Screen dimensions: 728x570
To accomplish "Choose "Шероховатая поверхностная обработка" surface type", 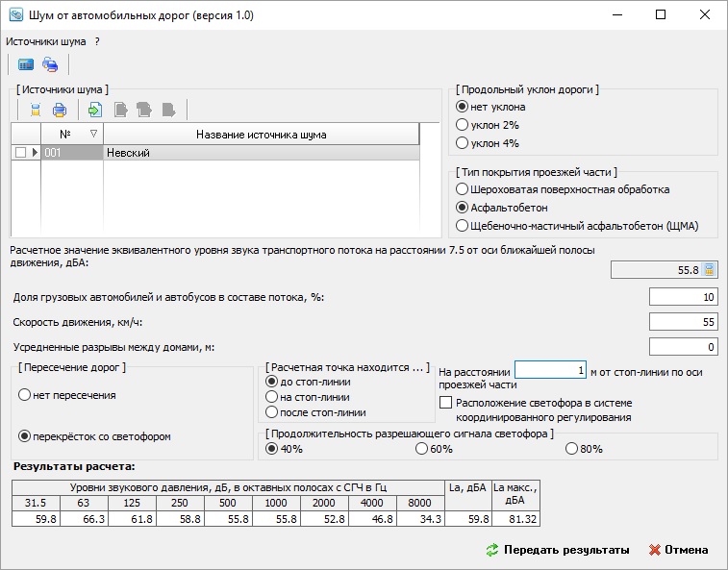I will point(463,189).
